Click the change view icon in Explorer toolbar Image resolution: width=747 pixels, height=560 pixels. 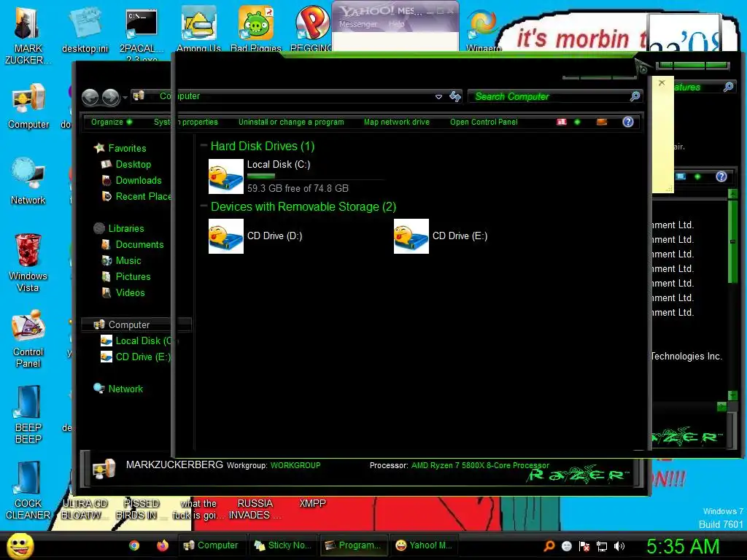(x=562, y=122)
